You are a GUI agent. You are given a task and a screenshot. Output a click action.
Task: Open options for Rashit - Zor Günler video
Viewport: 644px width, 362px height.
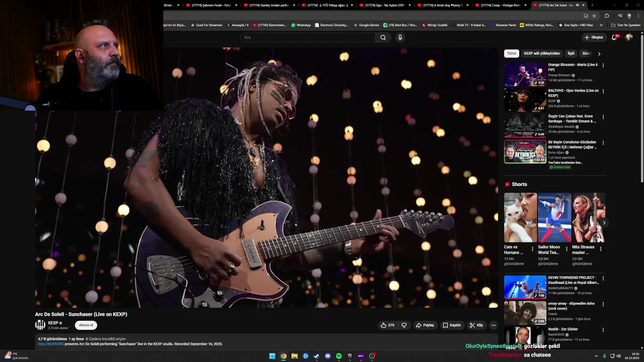pyautogui.click(x=603, y=330)
